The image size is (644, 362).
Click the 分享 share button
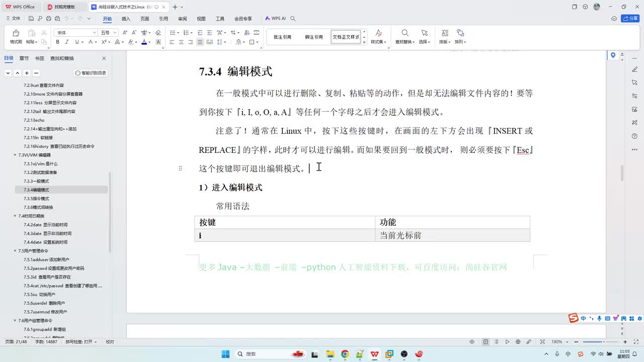tap(630, 19)
